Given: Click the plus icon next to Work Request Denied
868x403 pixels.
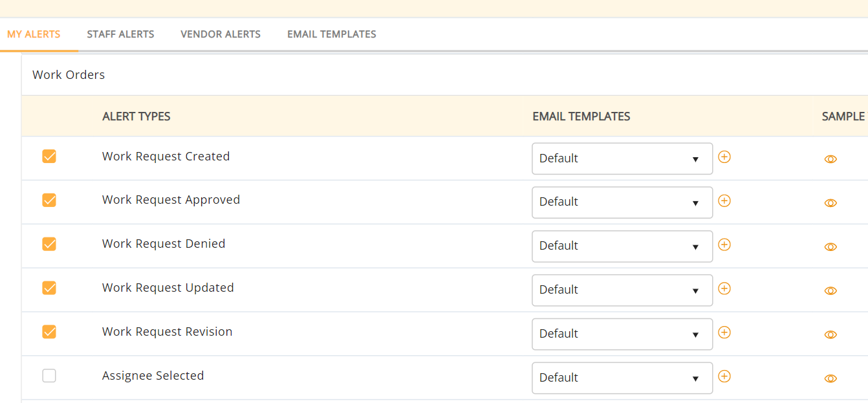Looking at the screenshot, I should [x=724, y=245].
